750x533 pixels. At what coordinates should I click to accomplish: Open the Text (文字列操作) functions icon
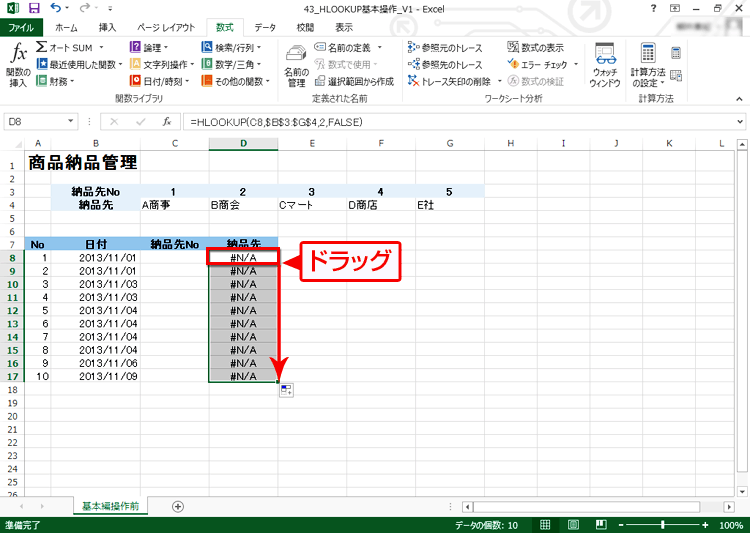click(x=135, y=64)
